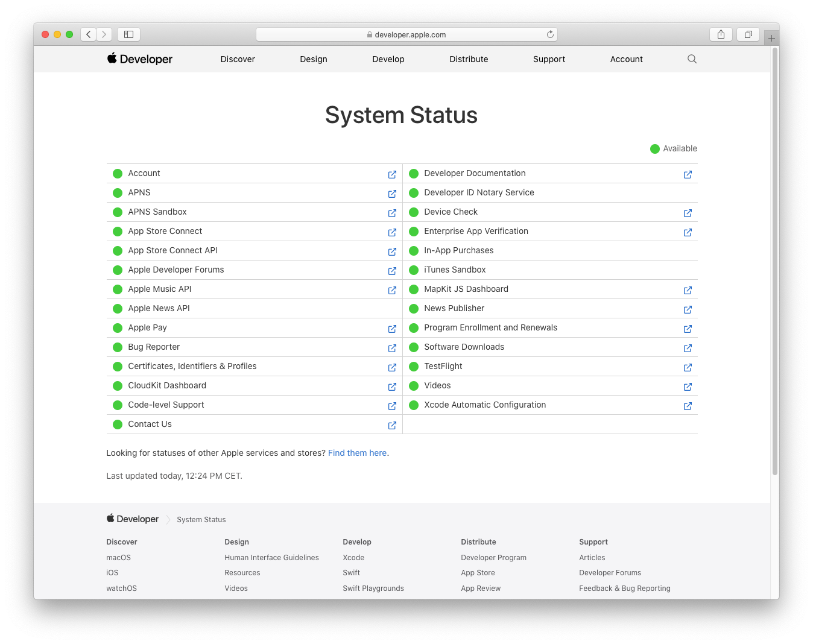
Task: Open the watchOS footer link
Action: point(122,589)
